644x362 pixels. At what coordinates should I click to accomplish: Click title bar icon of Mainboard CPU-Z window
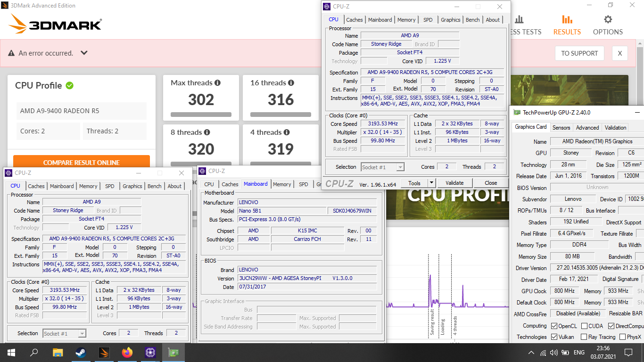point(202,171)
